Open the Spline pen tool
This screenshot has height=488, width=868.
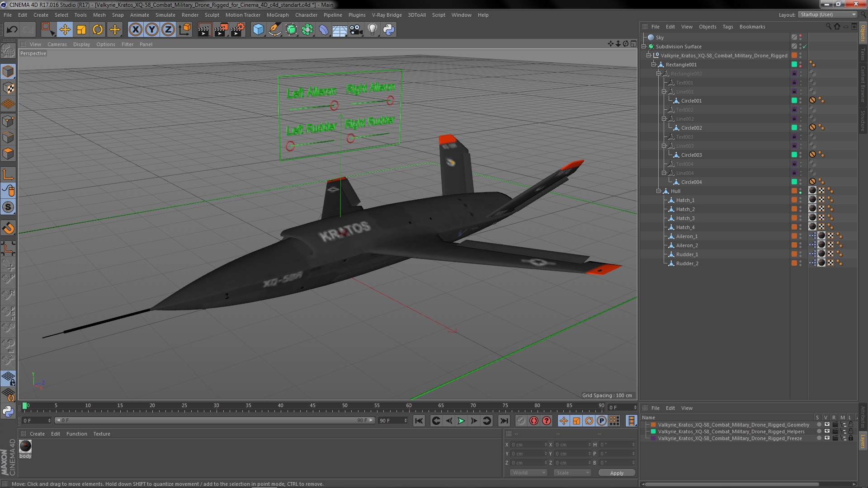tap(274, 30)
